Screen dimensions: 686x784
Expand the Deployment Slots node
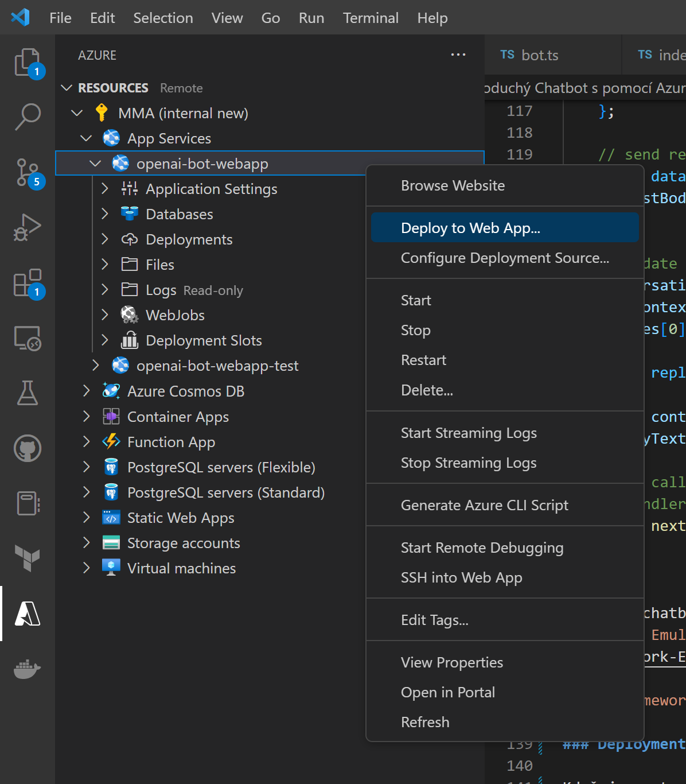point(104,340)
